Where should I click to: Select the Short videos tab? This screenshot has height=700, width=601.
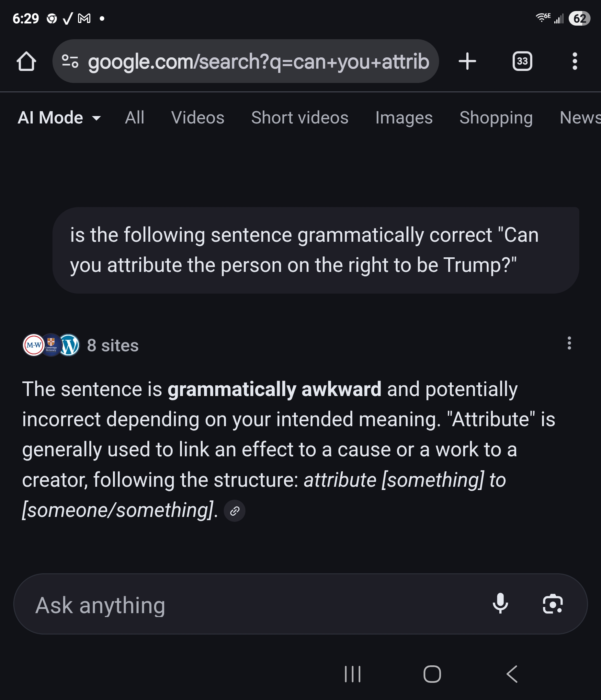click(x=300, y=118)
